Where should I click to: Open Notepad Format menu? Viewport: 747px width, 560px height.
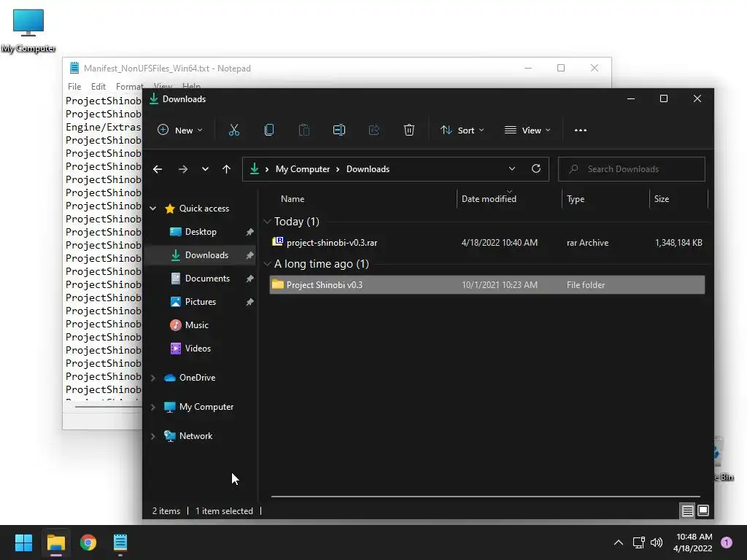[x=129, y=86]
